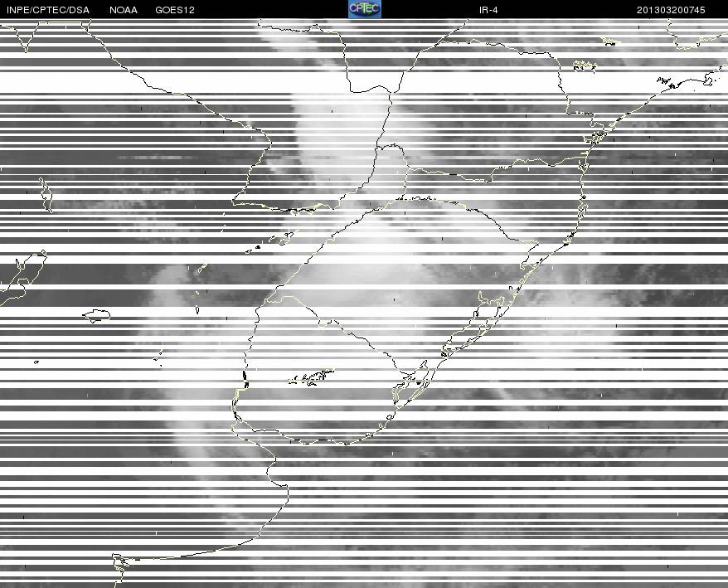Click the CPTEC logo in header
The height and width of the screenshot is (588, 728).
(x=365, y=9)
